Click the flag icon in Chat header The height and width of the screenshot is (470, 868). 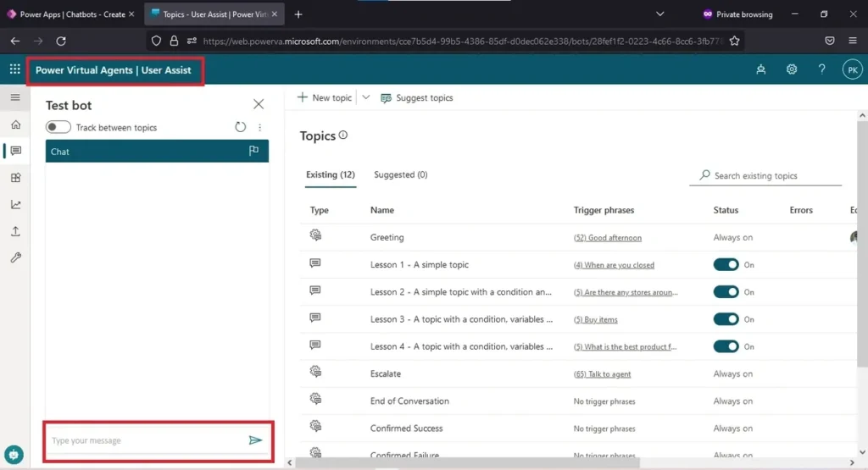[253, 151]
